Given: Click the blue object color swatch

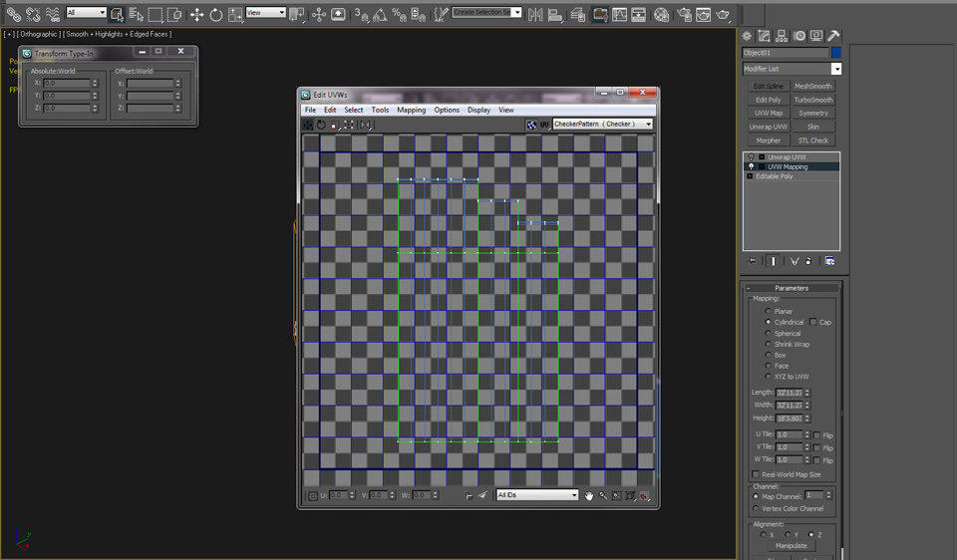Looking at the screenshot, I should tap(836, 53).
